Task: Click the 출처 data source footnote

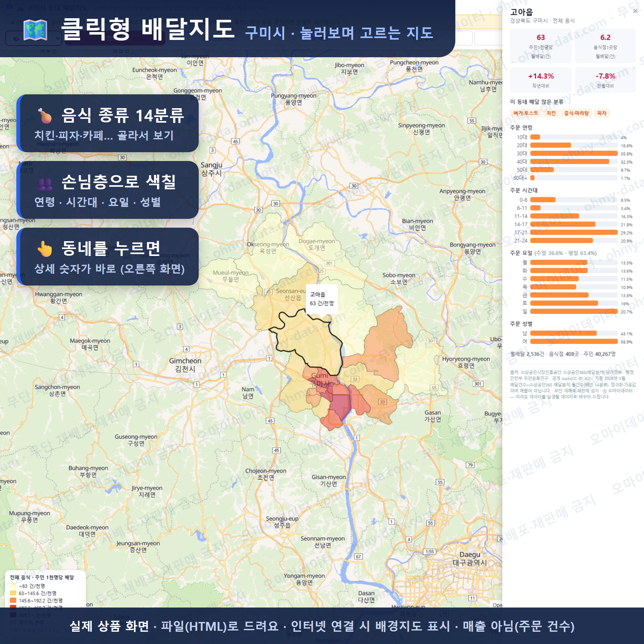Action: click(x=573, y=384)
